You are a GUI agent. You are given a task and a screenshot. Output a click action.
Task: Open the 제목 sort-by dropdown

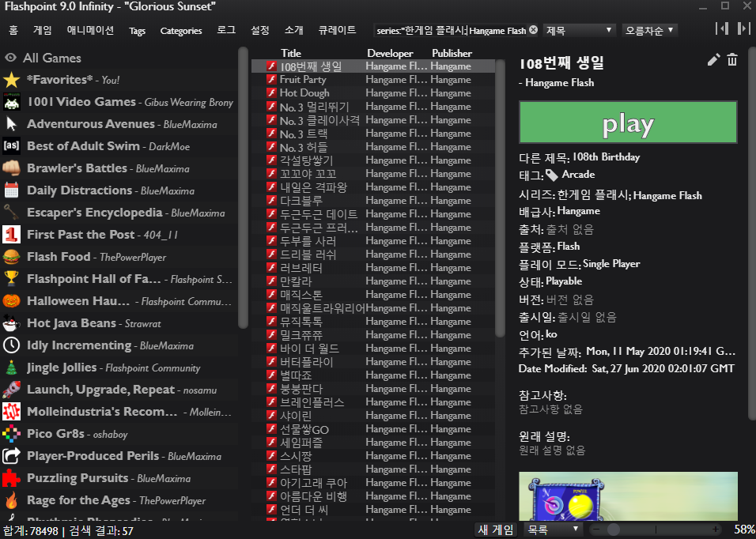point(579,30)
